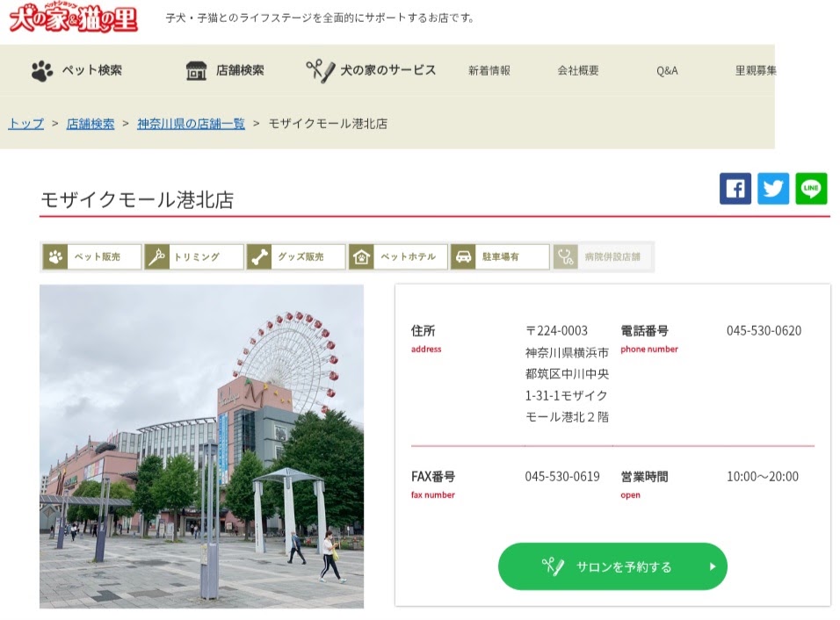Click the scissors icon inside the green サロンを予約する button
The width and height of the screenshot is (840, 620).
click(554, 566)
